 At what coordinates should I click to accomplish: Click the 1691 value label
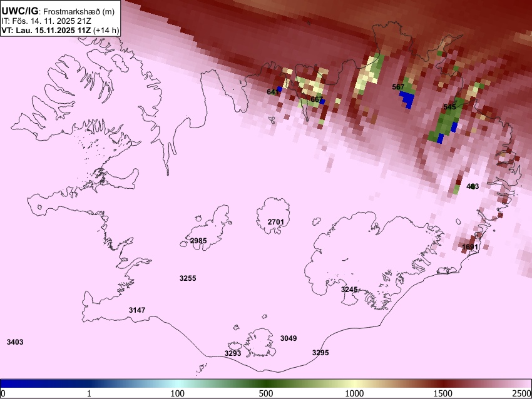(470, 247)
